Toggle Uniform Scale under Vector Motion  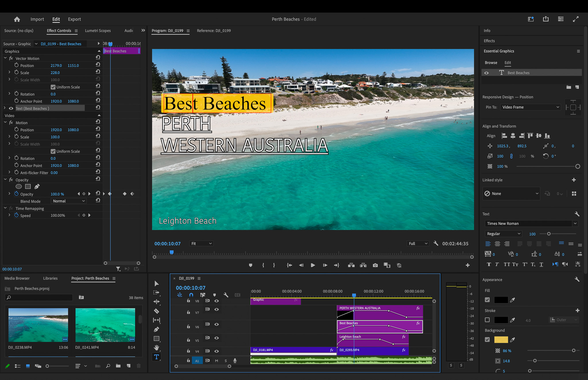click(53, 87)
